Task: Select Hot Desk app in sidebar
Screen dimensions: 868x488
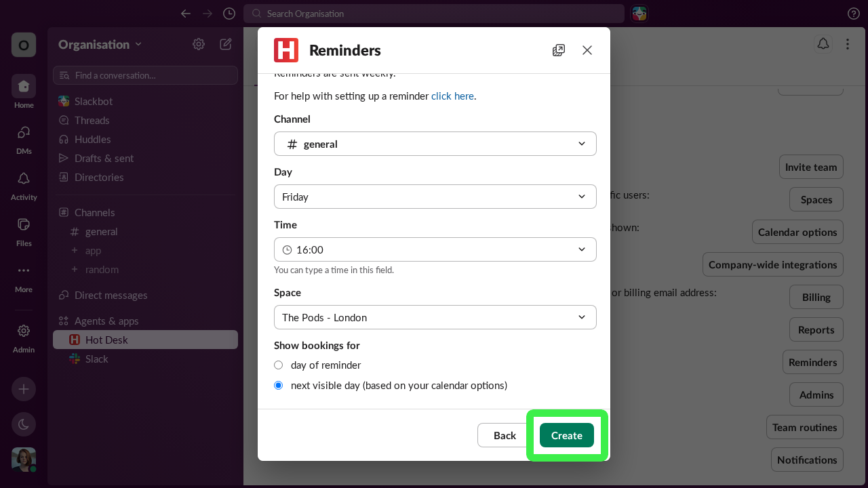Action: click(145, 340)
